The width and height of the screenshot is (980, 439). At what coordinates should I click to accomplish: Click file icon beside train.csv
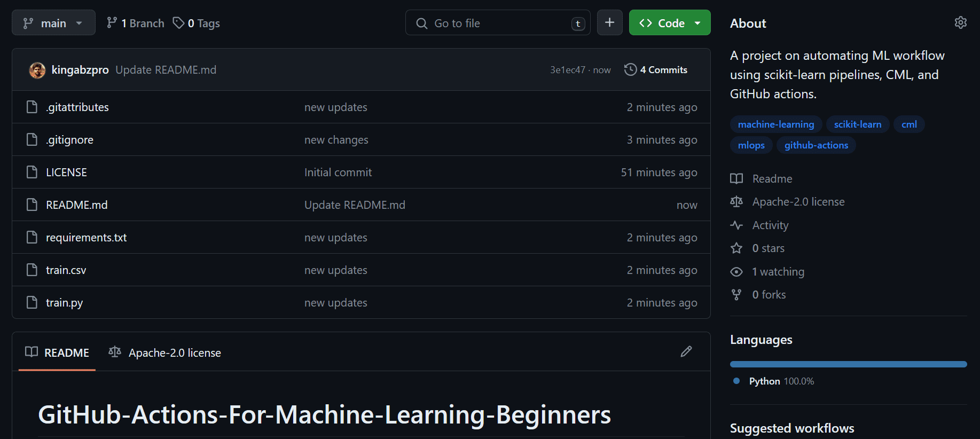pyautogui.click(x=32, y=270)
